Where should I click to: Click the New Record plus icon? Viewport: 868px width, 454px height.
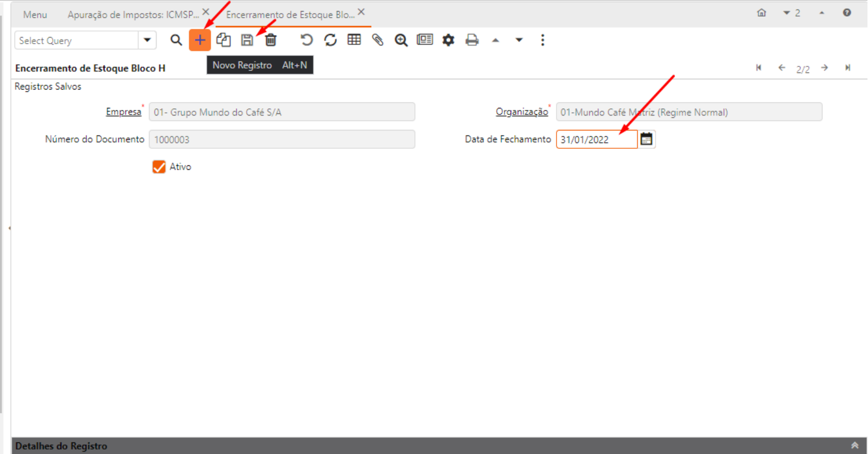pyautogui.click(x=200, y=40)
